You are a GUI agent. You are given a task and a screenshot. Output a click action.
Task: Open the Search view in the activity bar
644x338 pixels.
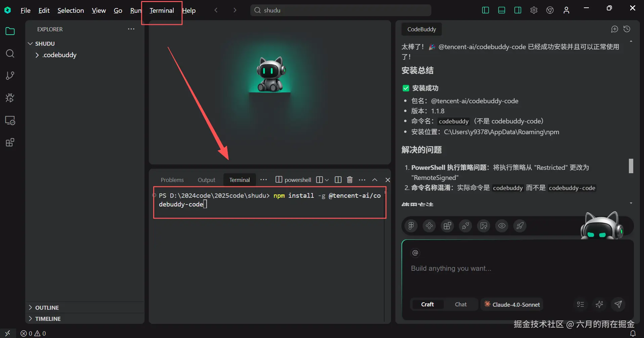click(10, 53)
